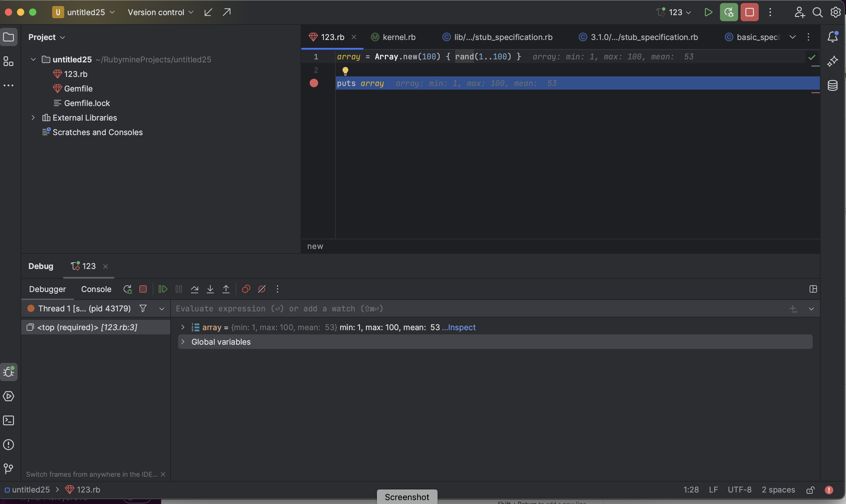The image size is (846, 504).
Task: Expand the array variable node
Action: coord(183,327)
